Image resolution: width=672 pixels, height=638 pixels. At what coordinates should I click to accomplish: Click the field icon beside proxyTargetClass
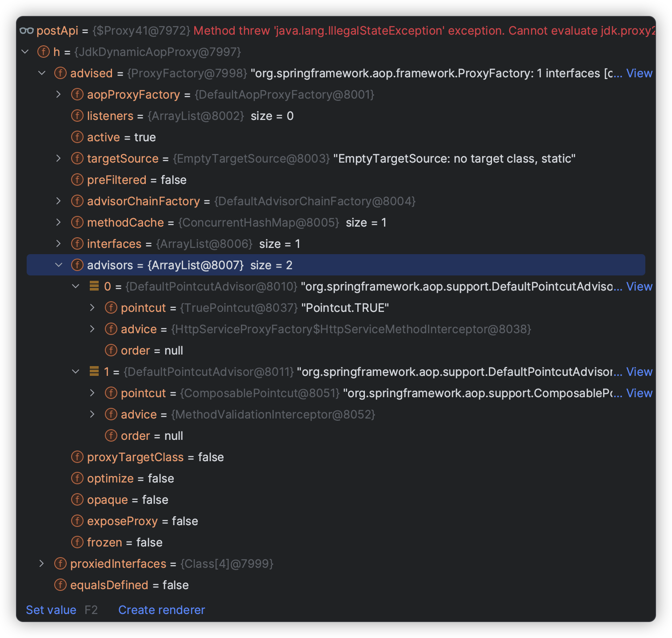tap(77, 457)
